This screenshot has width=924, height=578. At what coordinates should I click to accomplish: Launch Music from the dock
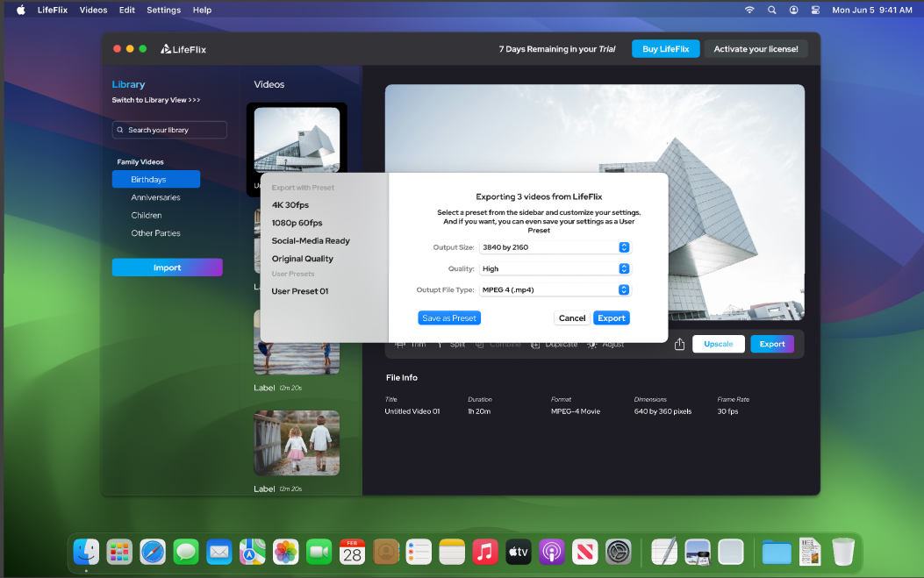pos(485,553)
